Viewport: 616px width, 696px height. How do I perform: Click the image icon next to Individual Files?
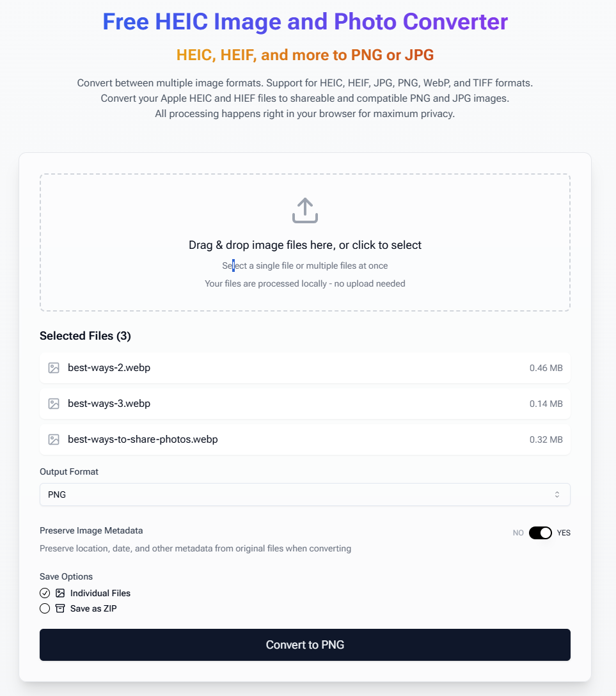pyautogui.click(x=59, y=593)
